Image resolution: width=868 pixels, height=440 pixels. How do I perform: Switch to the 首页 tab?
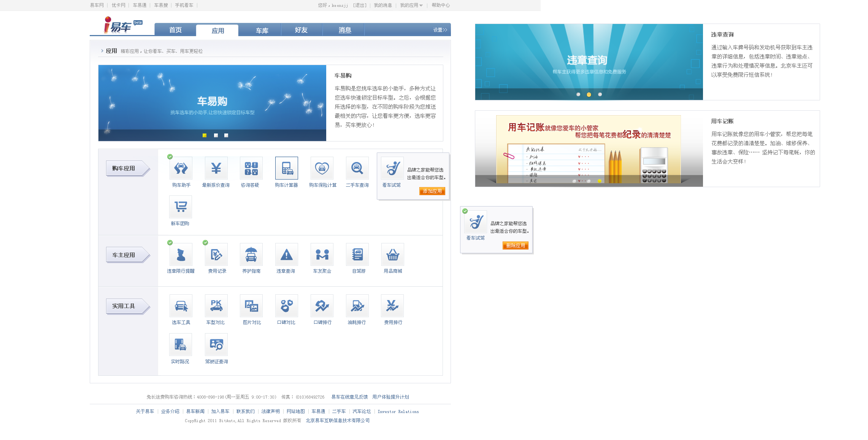[175, 30]
